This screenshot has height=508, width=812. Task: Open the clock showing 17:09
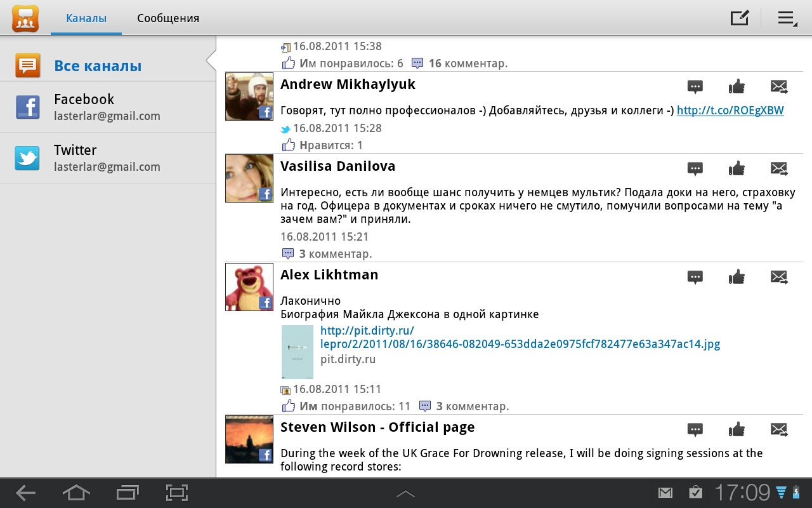click(742, 493)
